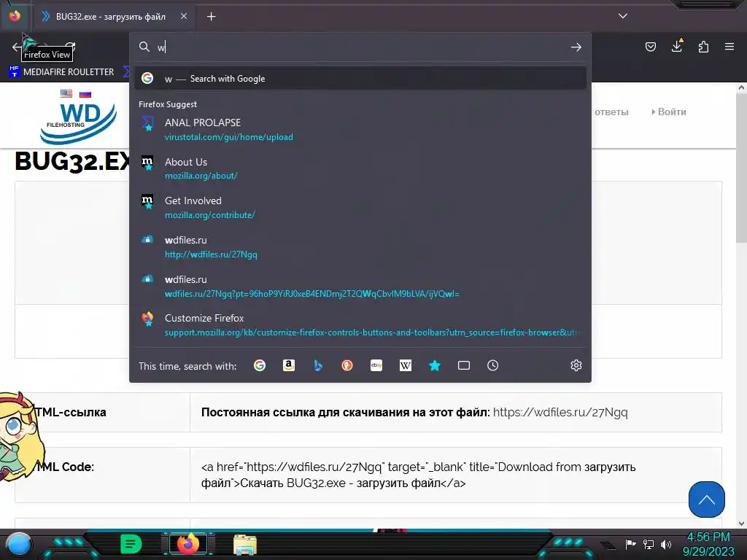Select the wdfiles.ru suggestion with the pt= parameter
The width and height of the screenshot is (747, 560).
360,286
